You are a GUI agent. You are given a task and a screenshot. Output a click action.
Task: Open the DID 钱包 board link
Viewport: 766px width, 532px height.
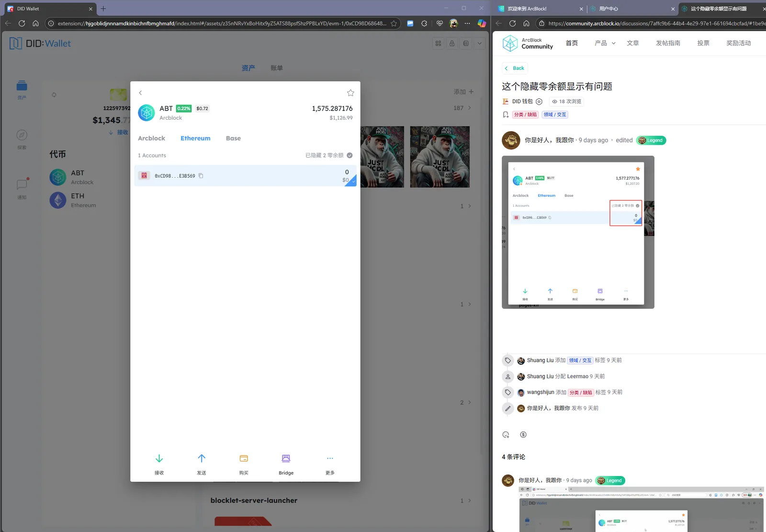click(x=522, y=102)
